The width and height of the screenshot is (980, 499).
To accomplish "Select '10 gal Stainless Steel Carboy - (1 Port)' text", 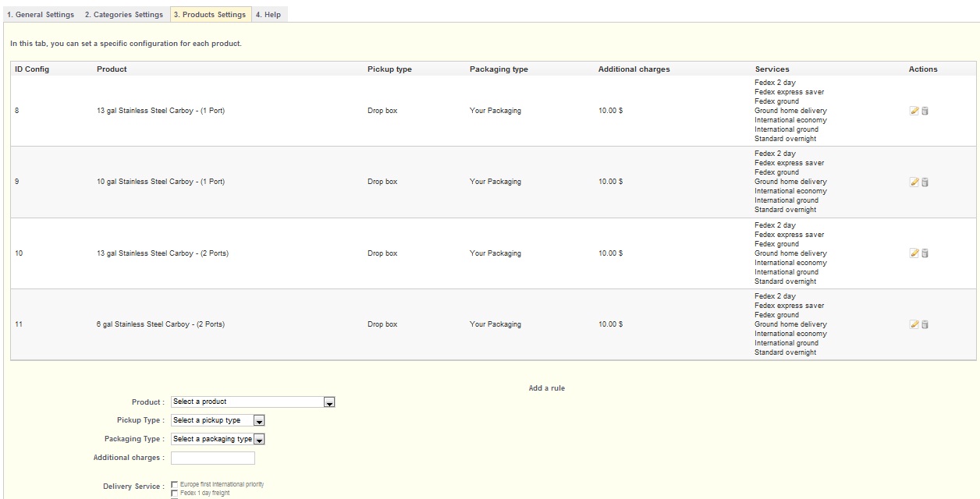I will [161, 182].
